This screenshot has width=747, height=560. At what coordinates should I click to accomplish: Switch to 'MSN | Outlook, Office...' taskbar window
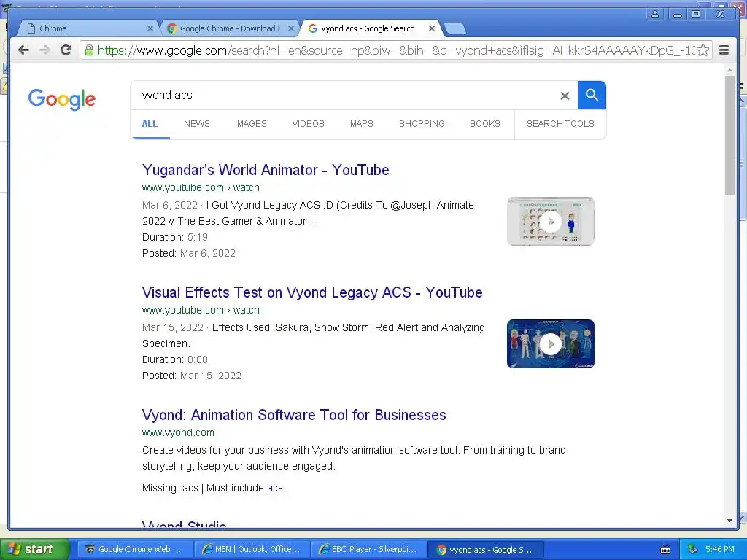pos(252,550)
